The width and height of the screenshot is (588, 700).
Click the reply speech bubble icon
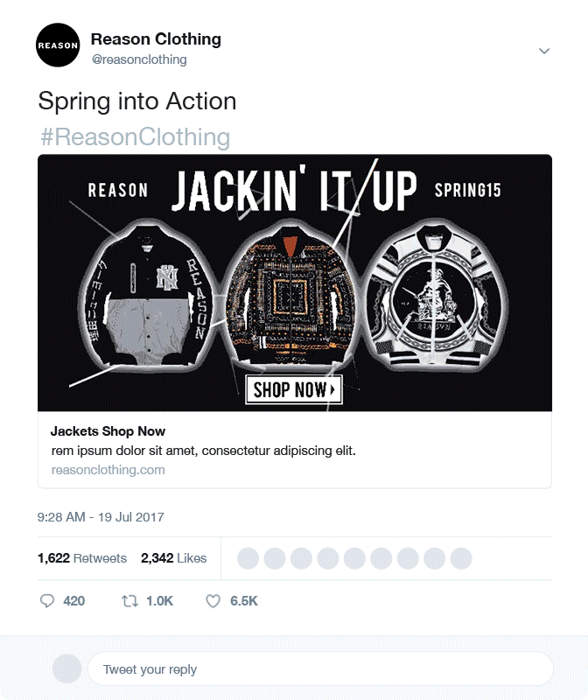(x=47, y=601)
